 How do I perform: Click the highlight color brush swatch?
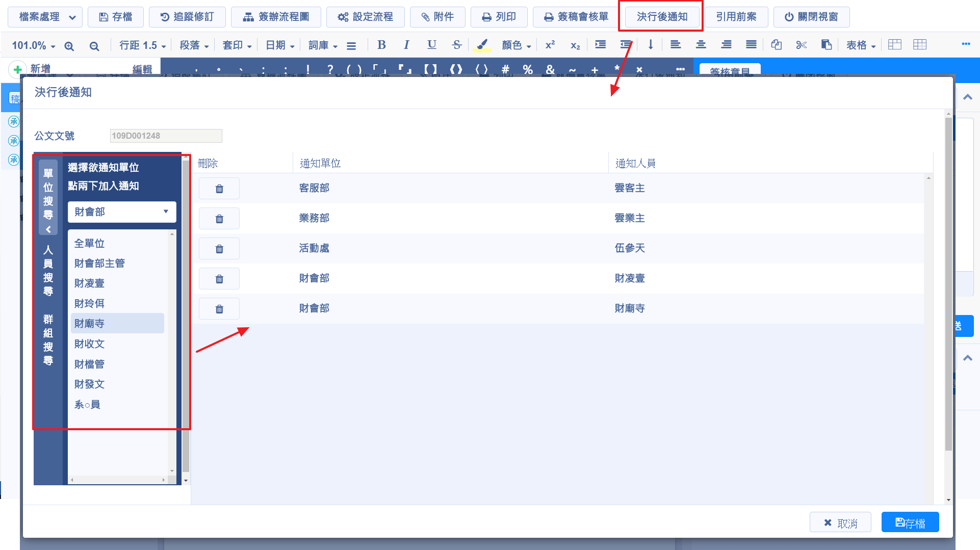pyautogui.click(x=481, y=45)
